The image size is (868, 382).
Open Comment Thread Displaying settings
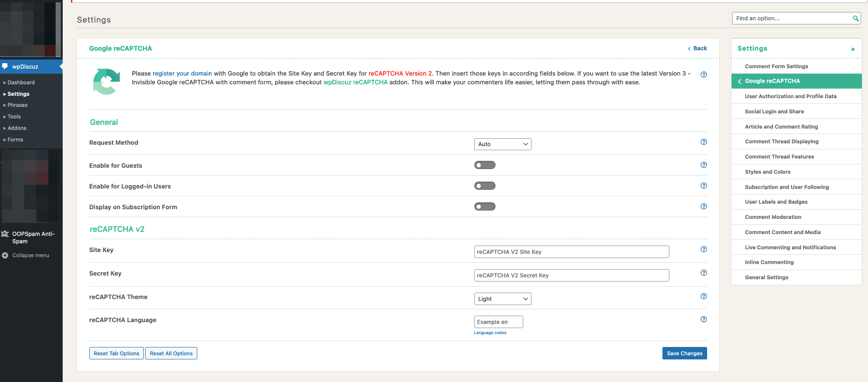tap(796, 141)
